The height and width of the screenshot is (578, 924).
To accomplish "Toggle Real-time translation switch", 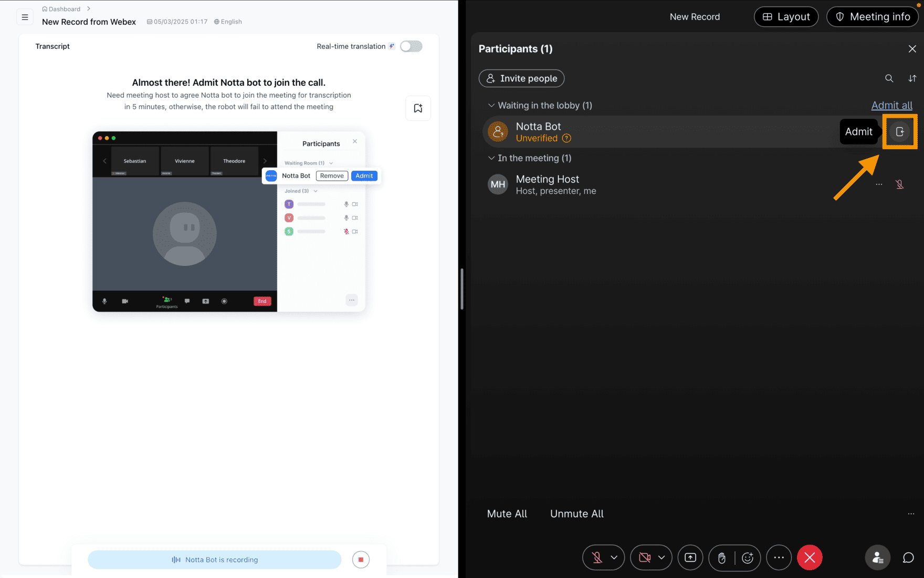I will click(411, 46).
